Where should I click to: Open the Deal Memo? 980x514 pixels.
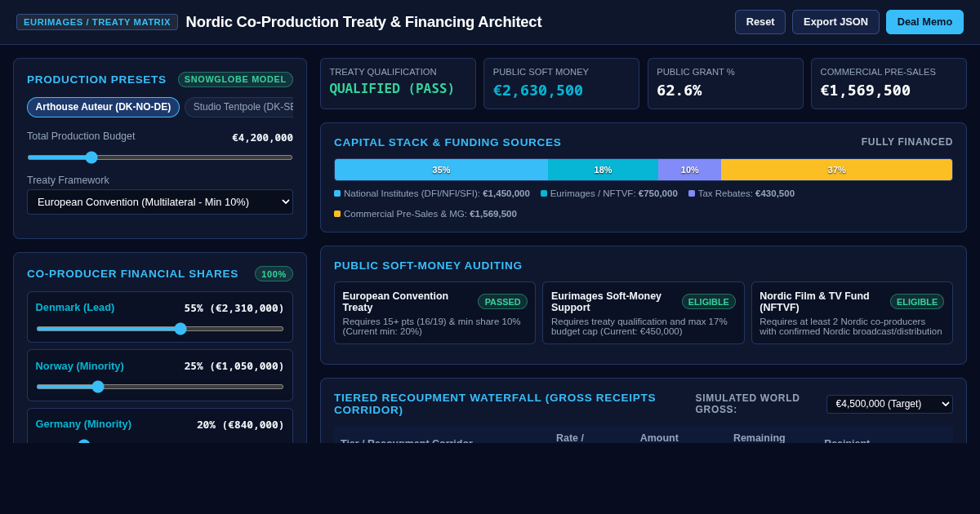[924, 22]
